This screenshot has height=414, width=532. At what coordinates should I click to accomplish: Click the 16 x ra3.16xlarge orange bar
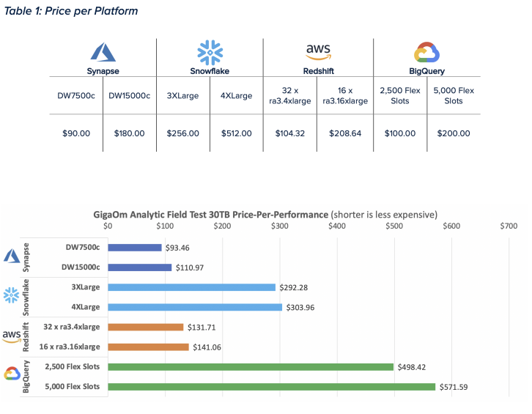tap(148, 347)
